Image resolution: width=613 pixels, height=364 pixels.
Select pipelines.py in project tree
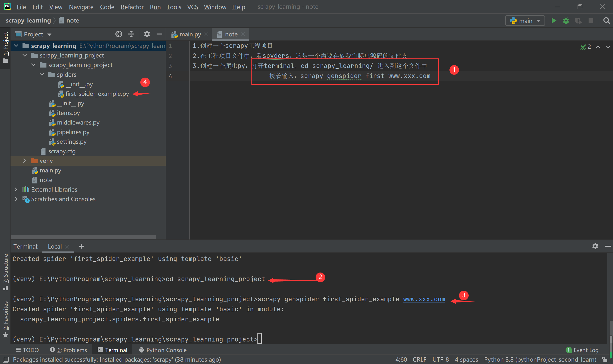(69, 132)
